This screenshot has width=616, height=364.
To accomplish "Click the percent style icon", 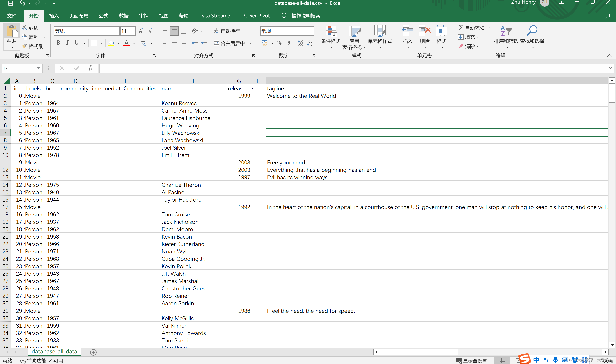I will click(280, 43).
